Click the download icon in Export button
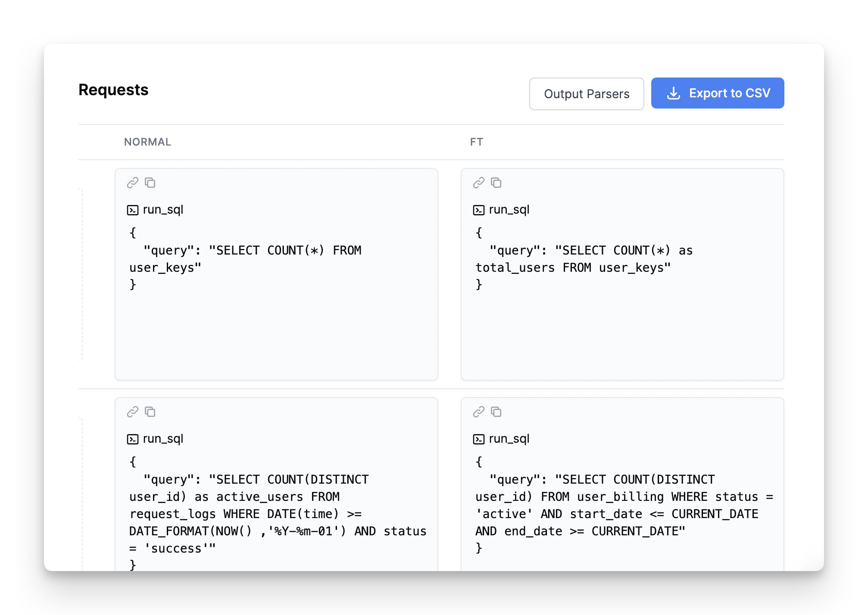 coord(674,93)
